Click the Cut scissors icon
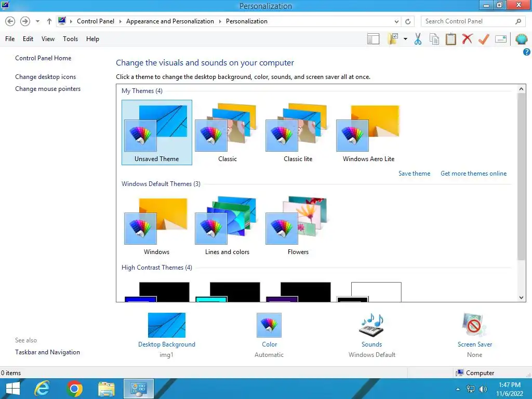 (418, 39)
